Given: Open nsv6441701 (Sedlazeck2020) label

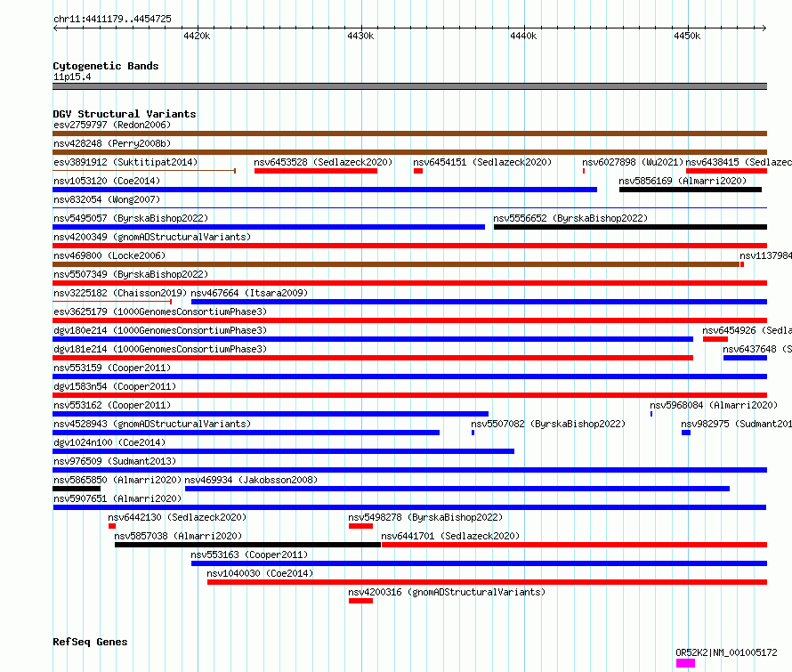Looking at the screenshot, I should [x=450, y=536].
